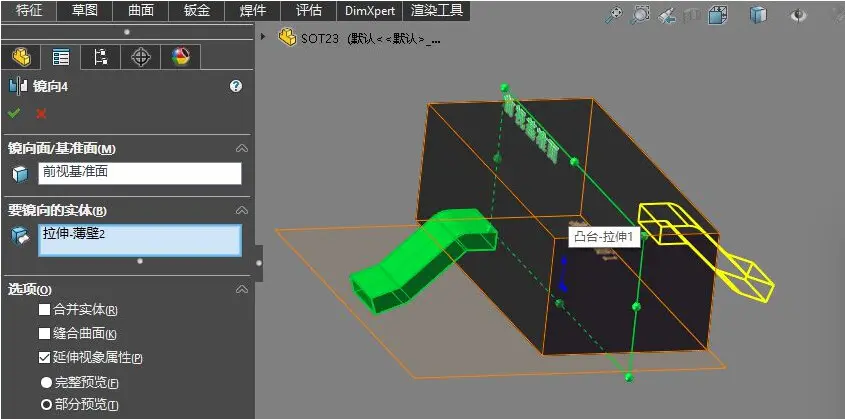Switch to the 草图 ribbon tab
This screenshot has height=419, width=845.
[x=85, y=10]
